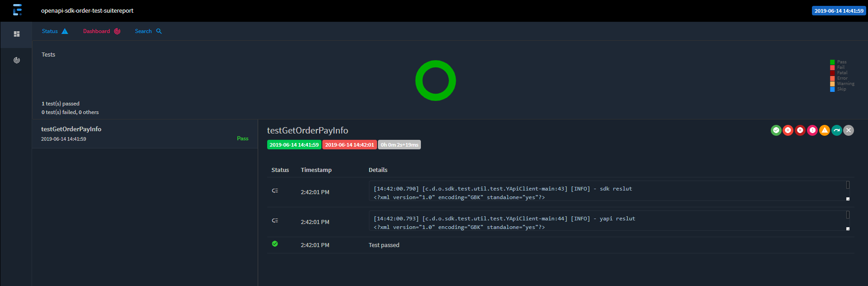Screen dimensions: 868x286
Task: Click the Error legend label
Action: pos(842,78)
